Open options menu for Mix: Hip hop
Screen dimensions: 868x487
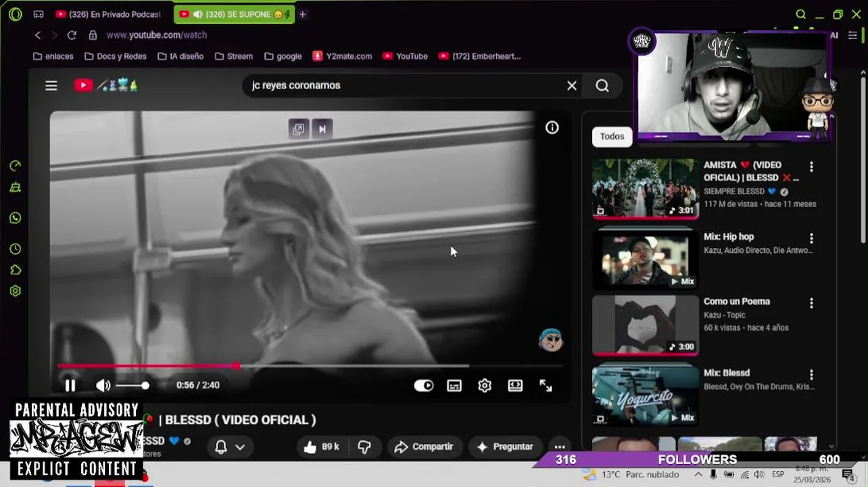(x=811, y=238)
